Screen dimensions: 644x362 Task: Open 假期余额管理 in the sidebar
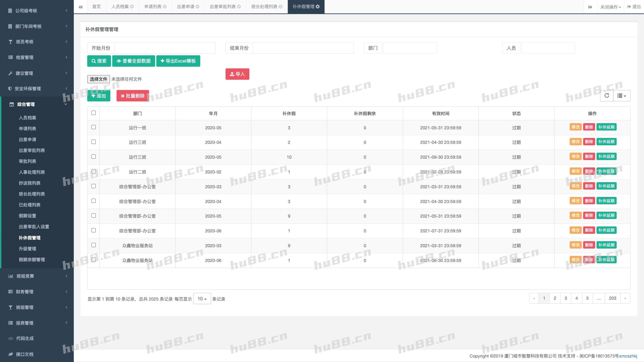coord(32,259)
